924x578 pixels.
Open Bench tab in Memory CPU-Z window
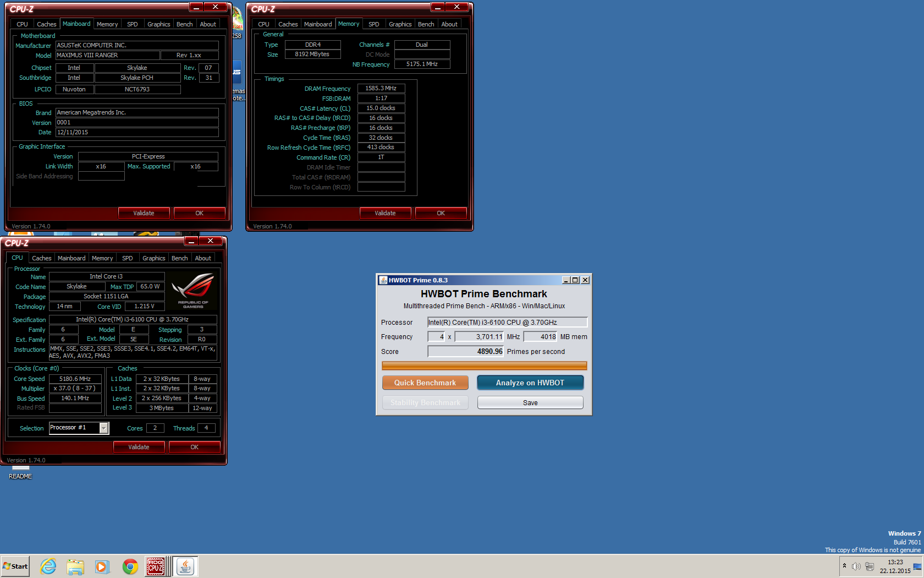point(426,24)
